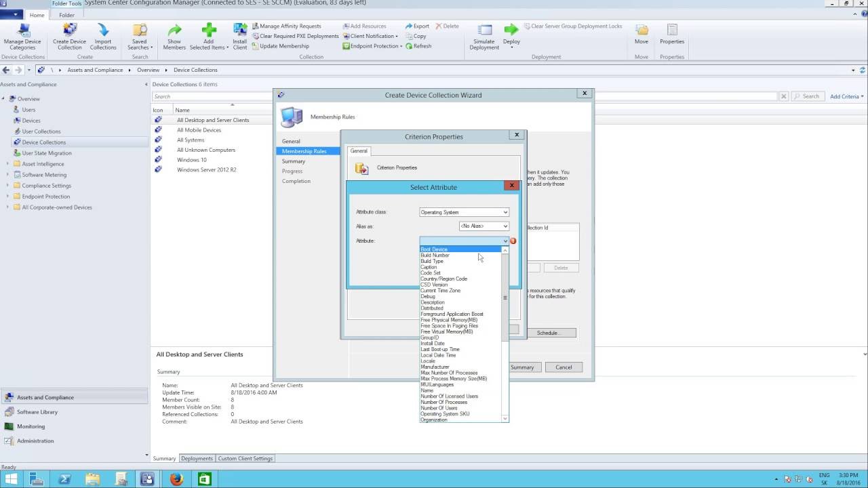Expand Compliance Settings folder
Viewport: 868px width, 488px height.
point(8,185)
